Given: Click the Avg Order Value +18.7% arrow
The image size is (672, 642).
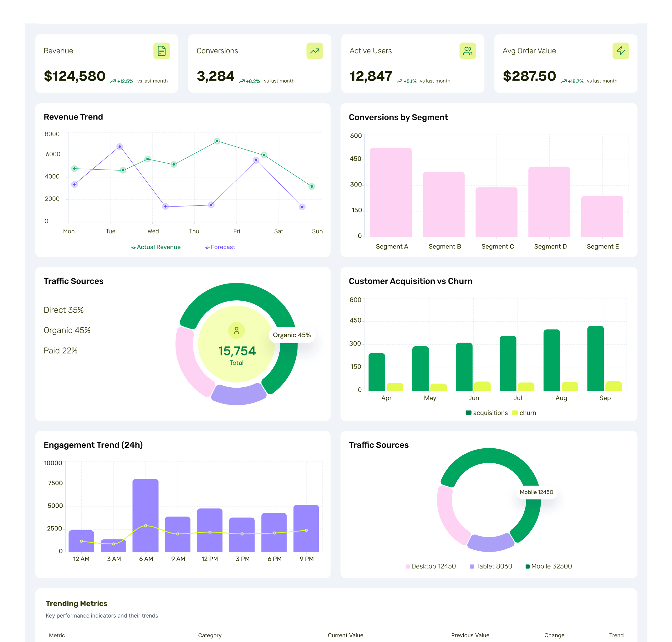Looking at the screenshot, I should pos(563,81).
